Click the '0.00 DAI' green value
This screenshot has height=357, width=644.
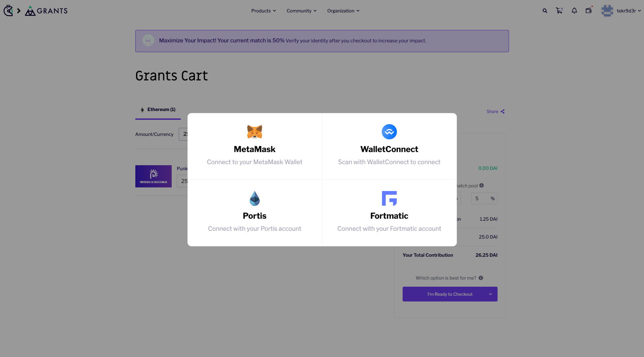coord(488,168)
